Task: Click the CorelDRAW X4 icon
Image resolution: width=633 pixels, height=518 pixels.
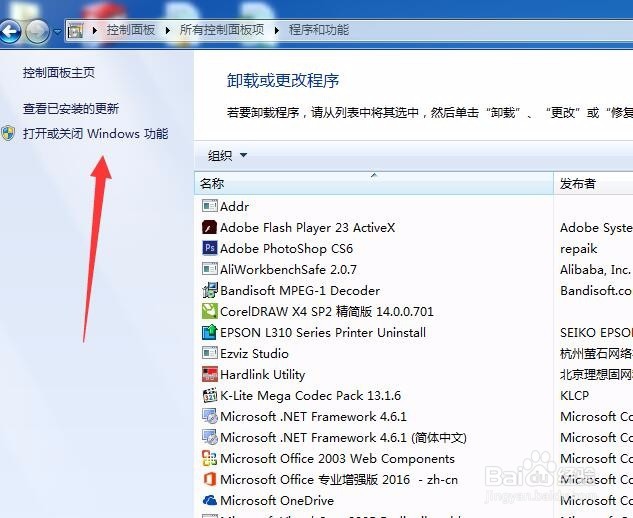Action: click(x=210, y=311)
